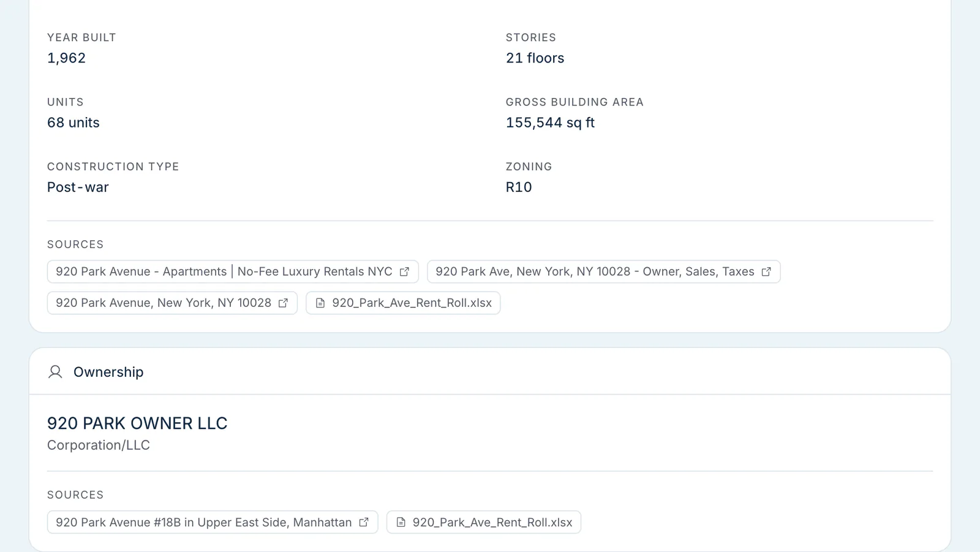Click the SOURCES label in Ownership card

(x=75, y=495)
